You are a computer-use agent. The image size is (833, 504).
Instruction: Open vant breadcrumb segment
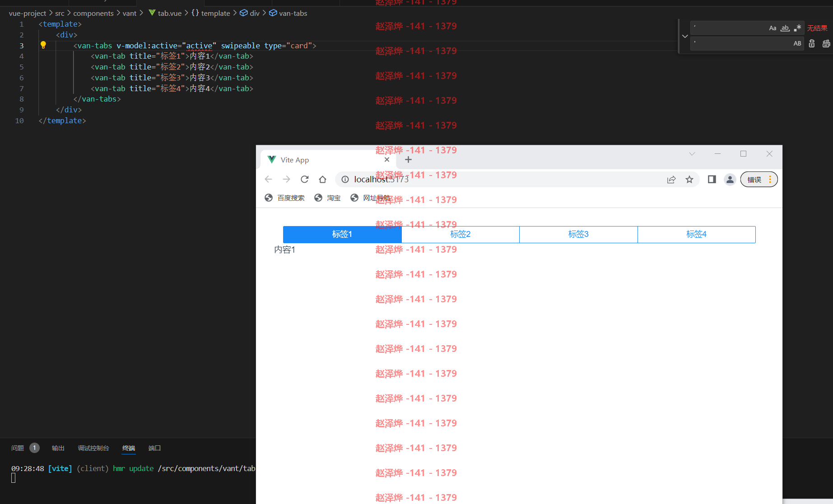(x=130, y=13)
